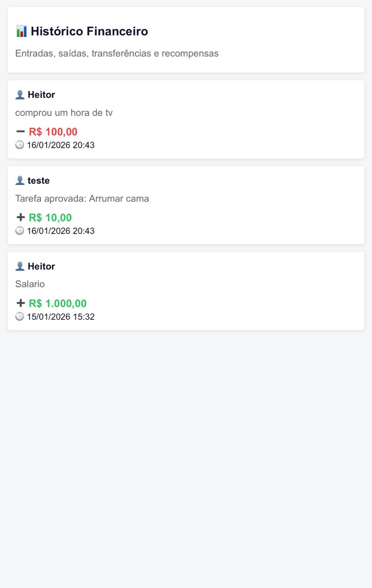
Task: Click the user icon beside teste
Action: click(x=20, y=180)
